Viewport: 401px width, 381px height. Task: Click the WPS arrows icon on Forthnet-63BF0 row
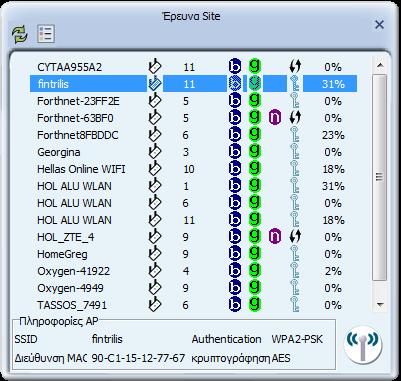pos(295,118)
